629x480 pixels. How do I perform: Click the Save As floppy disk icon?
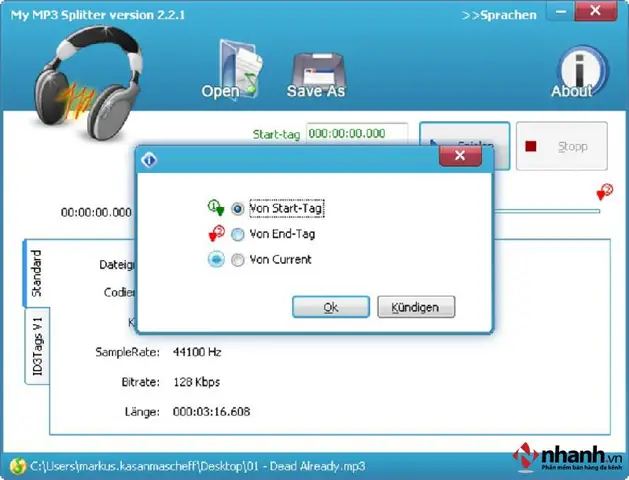click(x=316, y=75)
